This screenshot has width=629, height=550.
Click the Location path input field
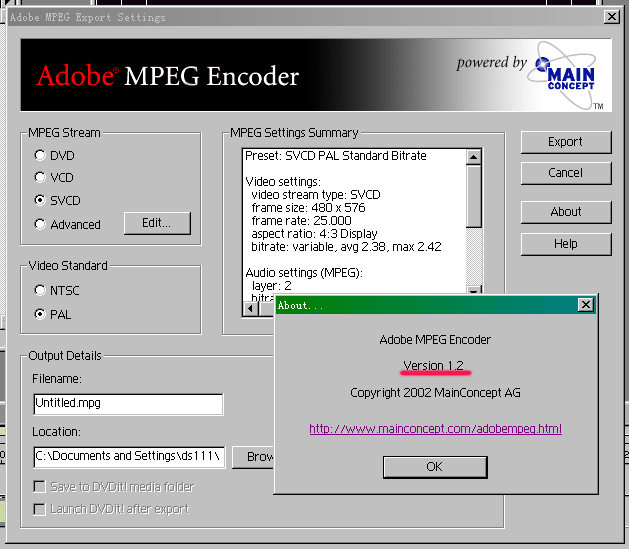(x=129, y=457)
